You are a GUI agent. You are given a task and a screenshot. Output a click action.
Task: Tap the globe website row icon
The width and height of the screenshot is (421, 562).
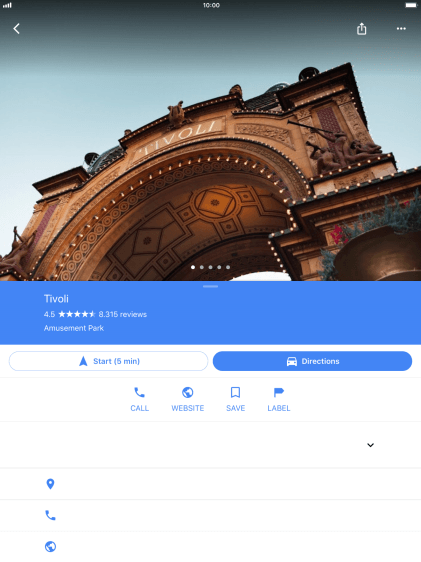coord(51,547)
